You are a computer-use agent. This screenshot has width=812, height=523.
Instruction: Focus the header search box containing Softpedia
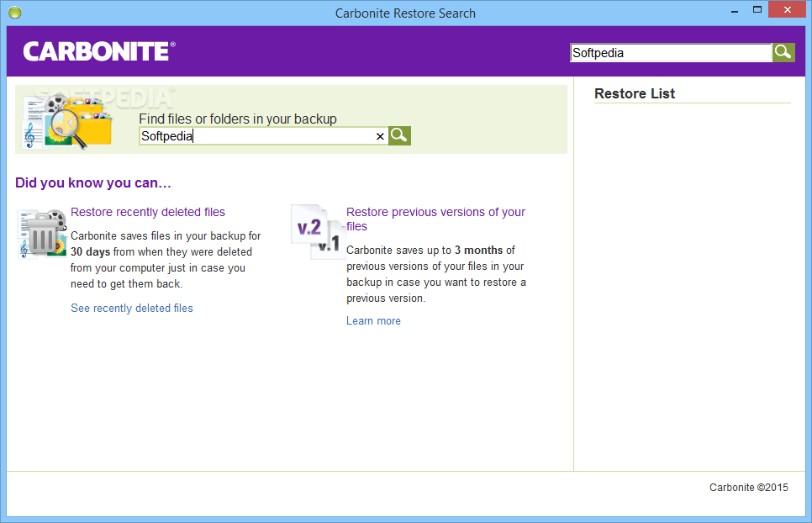(671, 53)
